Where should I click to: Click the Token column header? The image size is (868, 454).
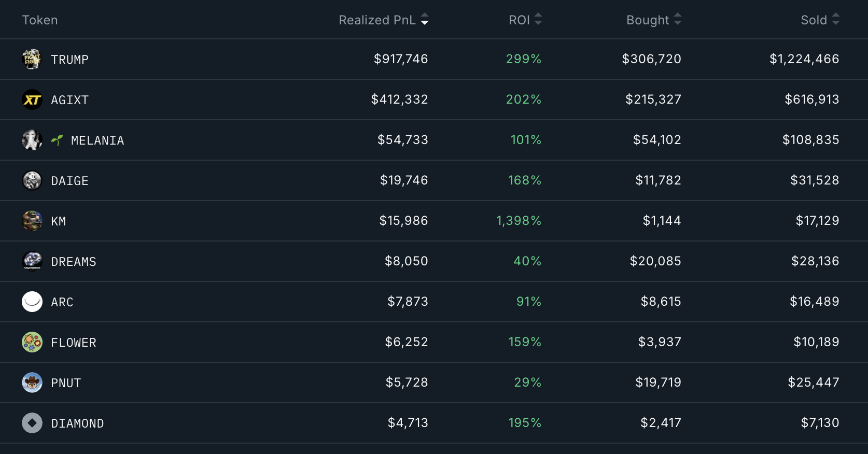point(40,20)
